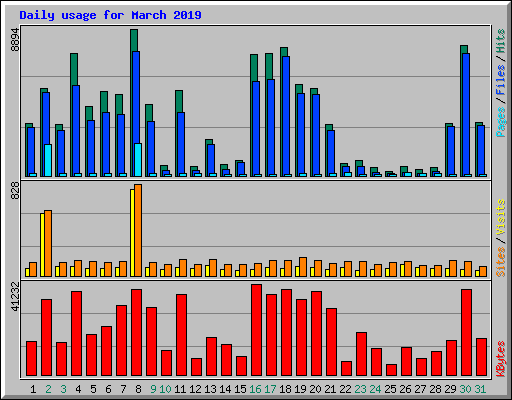This screenshot has height=400, width=512.
Task: Select the red "KBytes" legend label
Action: (x=500, y=359)
